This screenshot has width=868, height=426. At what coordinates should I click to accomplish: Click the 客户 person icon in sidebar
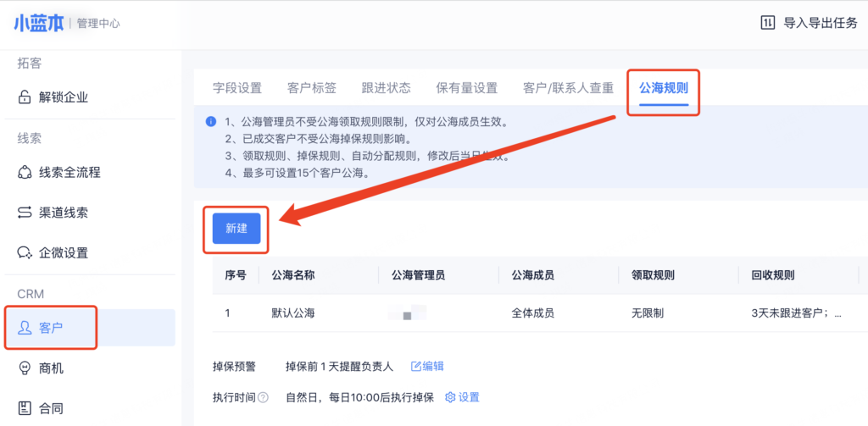(x=25, y=328)
